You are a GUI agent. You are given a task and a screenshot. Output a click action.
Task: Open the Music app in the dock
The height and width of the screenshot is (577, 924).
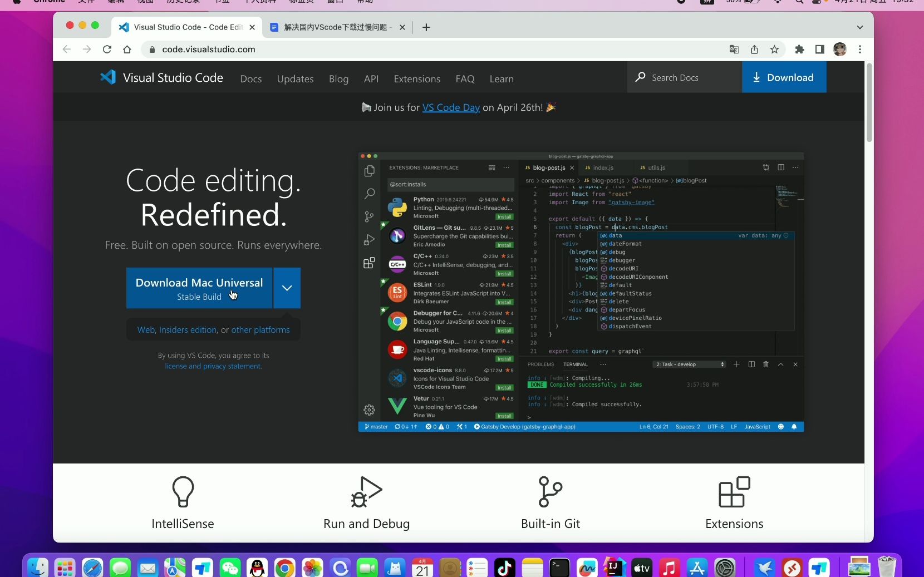(670, 568)
